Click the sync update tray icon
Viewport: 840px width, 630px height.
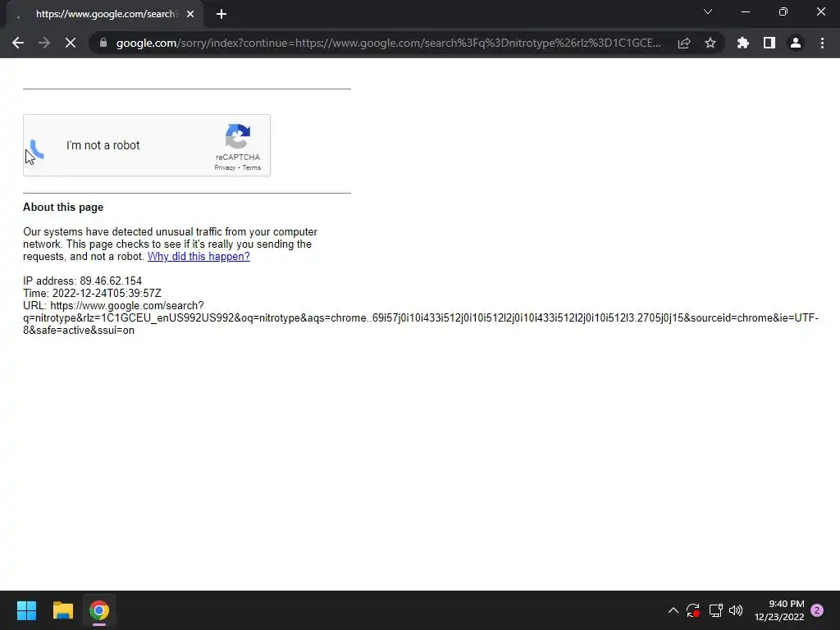pyautogui.click(x=693, y=610)
